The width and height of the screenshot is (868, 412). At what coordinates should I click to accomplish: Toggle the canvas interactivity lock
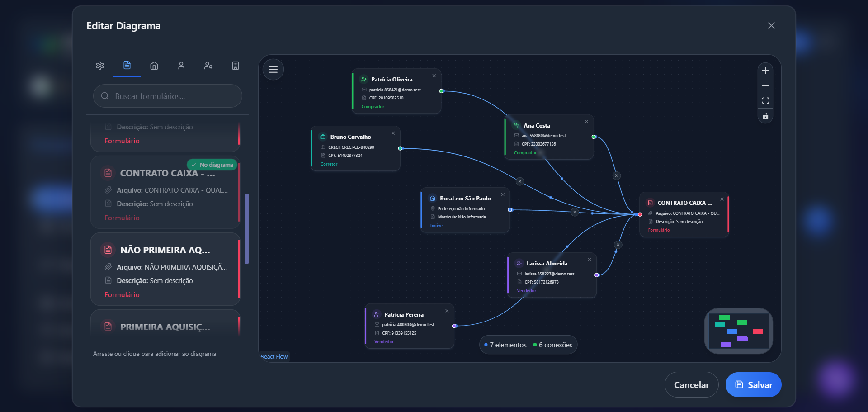coord(765,116)
